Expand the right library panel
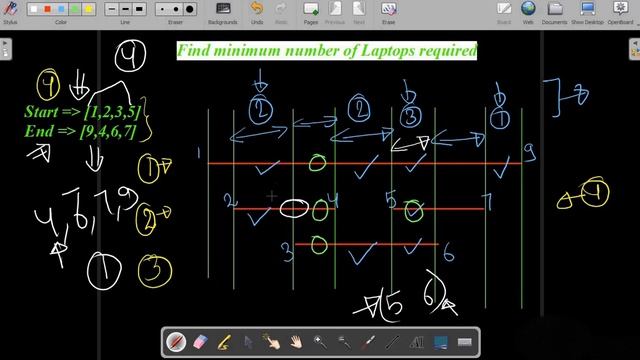640x360 pixels. coord(635,49)
